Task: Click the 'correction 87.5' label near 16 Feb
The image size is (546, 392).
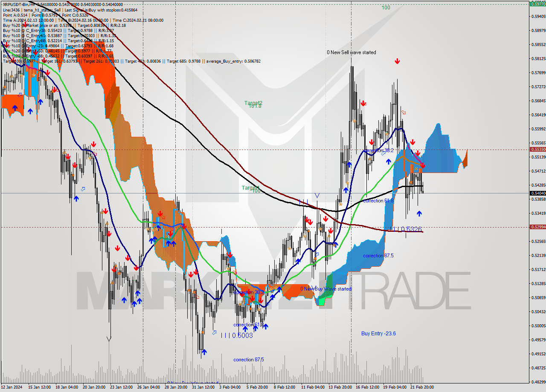Action: [378, 256]
